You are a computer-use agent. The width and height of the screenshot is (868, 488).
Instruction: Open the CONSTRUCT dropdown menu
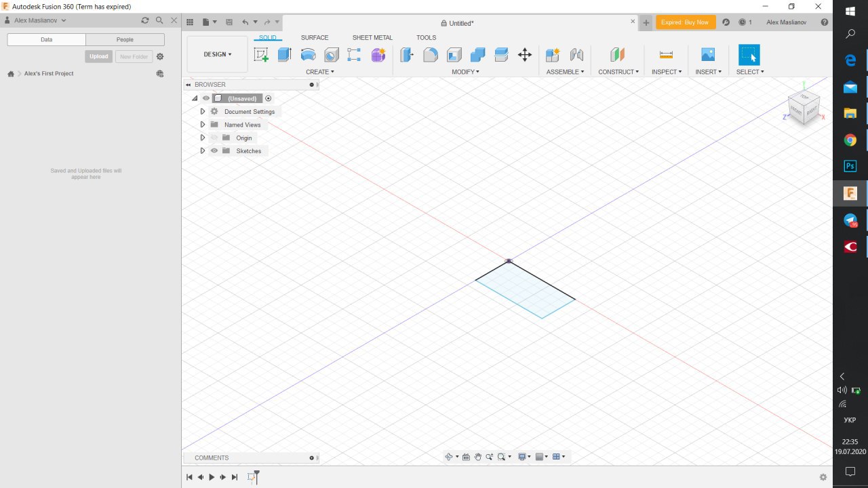(618, 72)
